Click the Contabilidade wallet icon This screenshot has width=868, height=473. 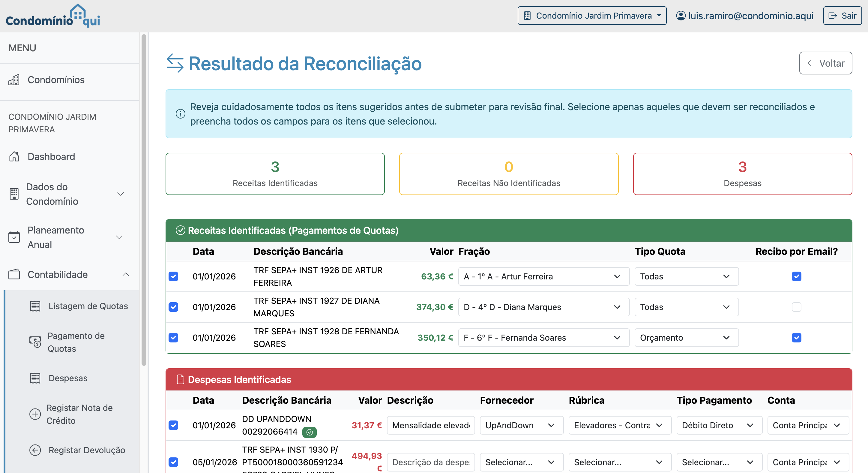tap(14, 274)
